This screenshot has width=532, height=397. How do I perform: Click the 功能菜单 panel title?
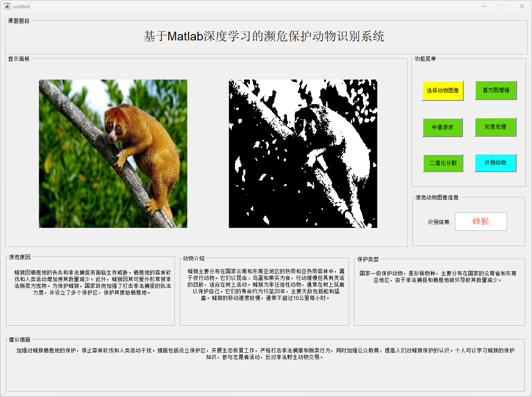pyautogui.click(x=425, y=59)
